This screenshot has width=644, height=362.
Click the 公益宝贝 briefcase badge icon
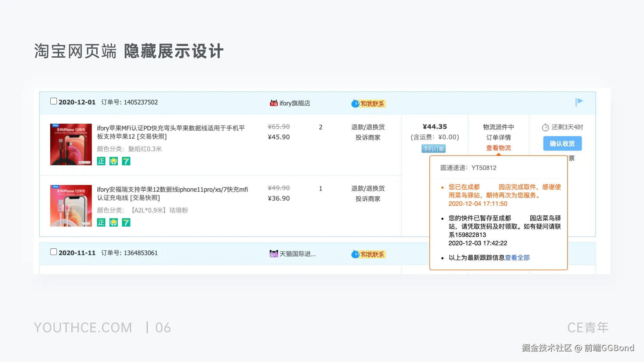114,161
